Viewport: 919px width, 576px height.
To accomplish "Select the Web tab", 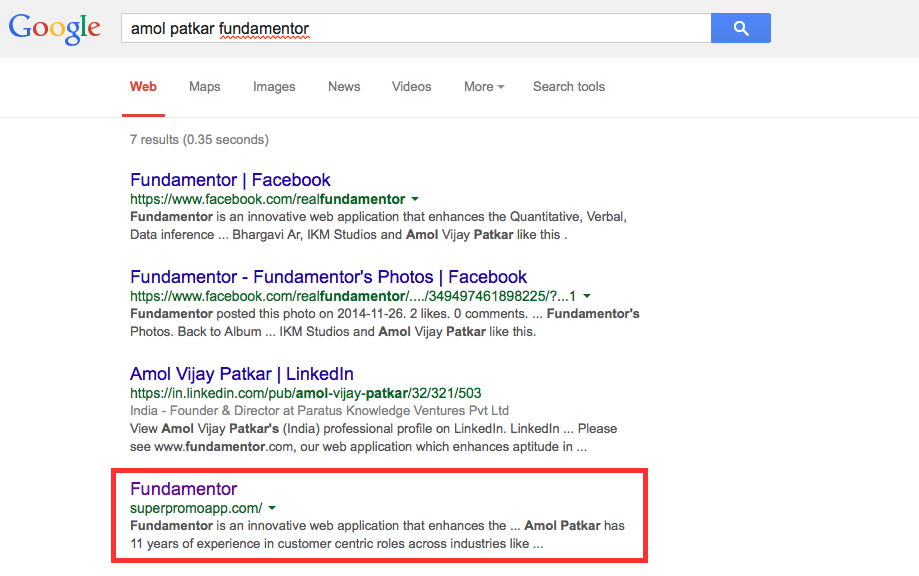I will (143, 87).
